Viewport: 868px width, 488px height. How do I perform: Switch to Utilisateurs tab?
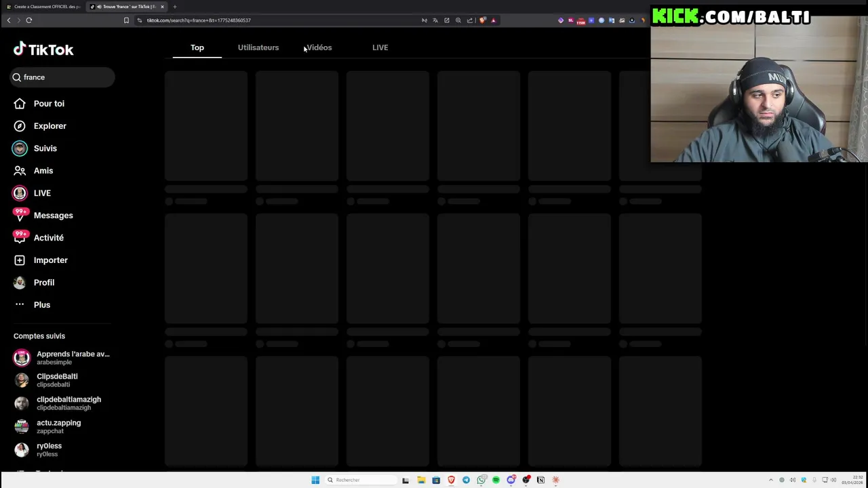(258, 47)
